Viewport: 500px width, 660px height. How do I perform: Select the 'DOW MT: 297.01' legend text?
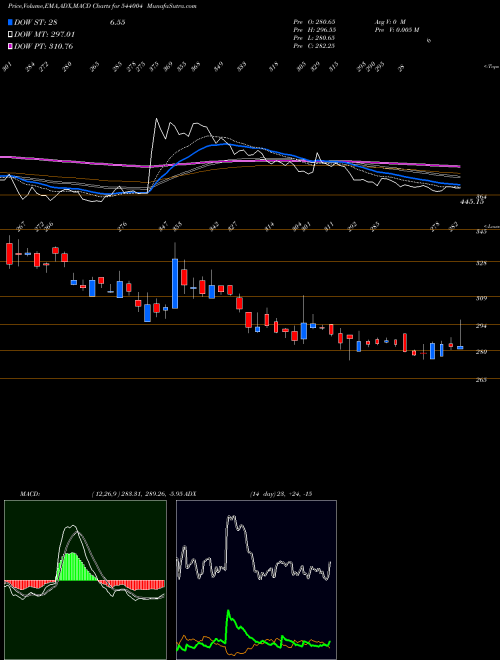45,35
